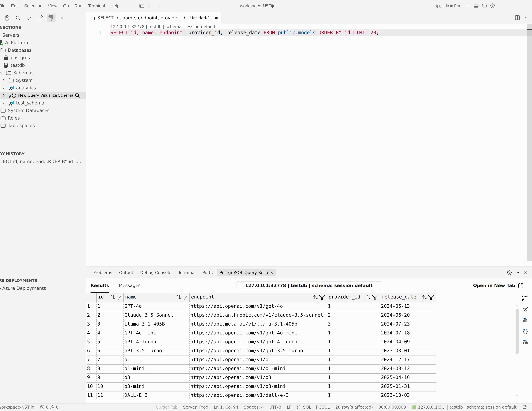This screenshot has height=411, width=532.
Task: Click Upgrade to Pro
Action: point(447,6)
